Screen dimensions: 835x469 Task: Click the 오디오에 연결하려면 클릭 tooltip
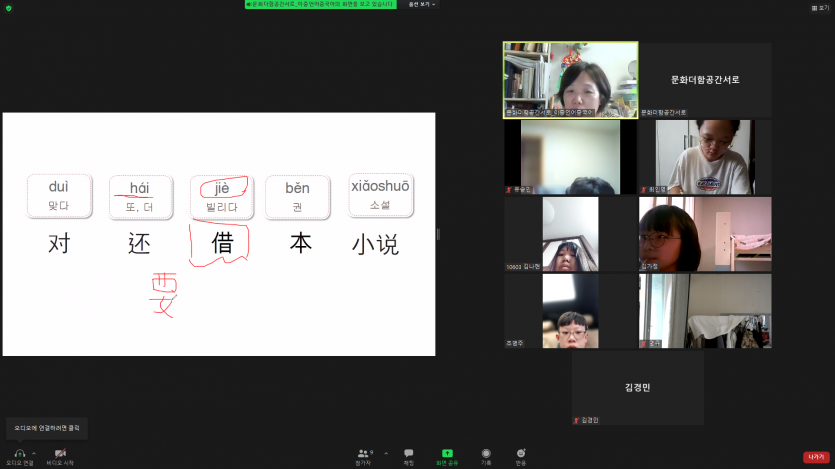[47, 428]
